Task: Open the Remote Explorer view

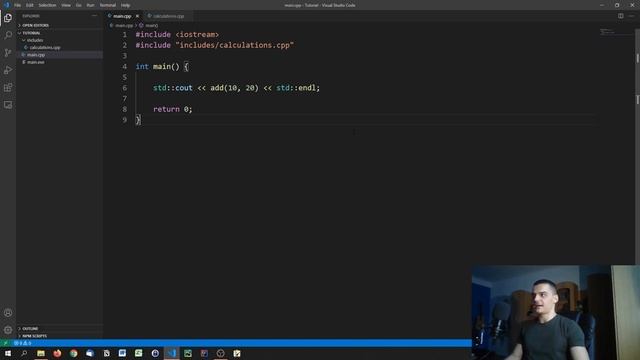Action: tap(8, 105)
